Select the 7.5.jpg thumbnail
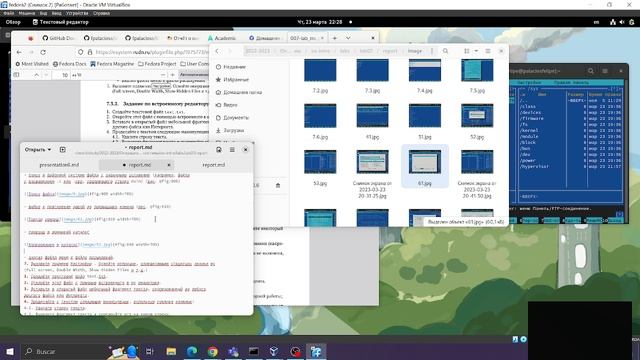Screen dimensions: 640x360 click(x=477, y=70)
